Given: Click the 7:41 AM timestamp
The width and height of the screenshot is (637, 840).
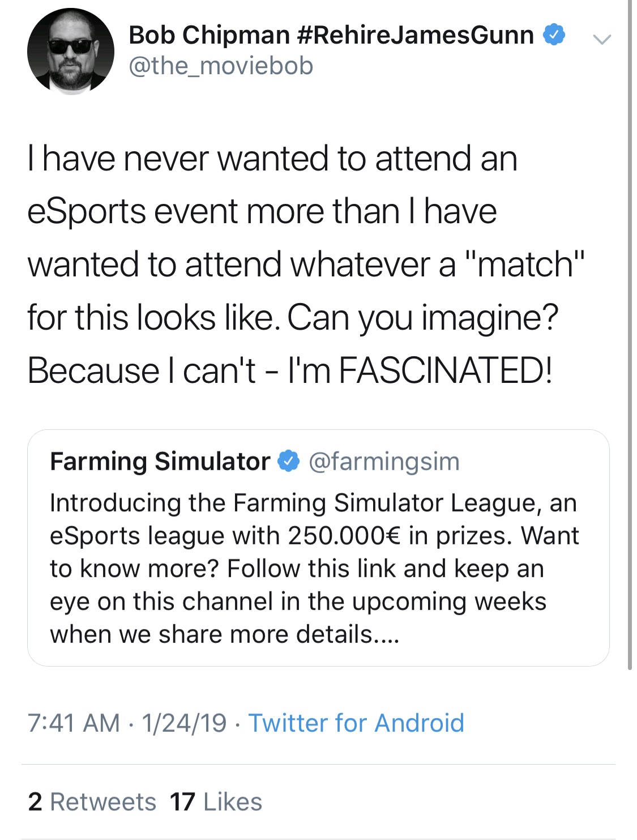Looking at the screenshot, I should (x=74, y=723).
